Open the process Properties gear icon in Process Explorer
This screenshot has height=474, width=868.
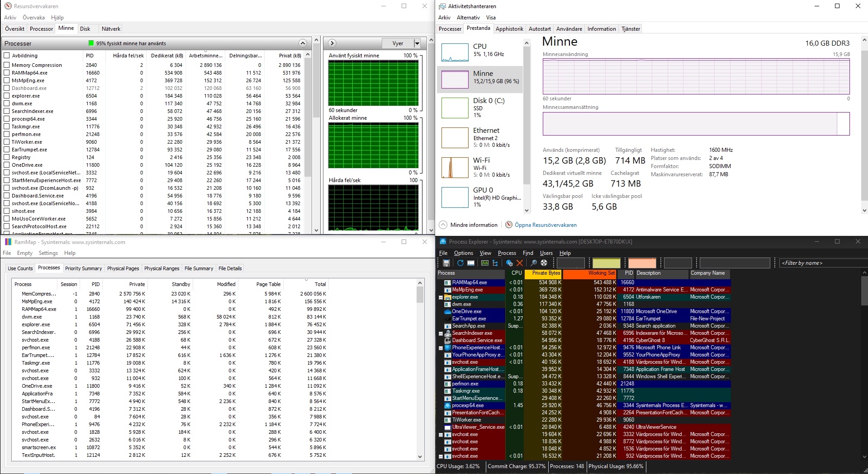[510, 263]
